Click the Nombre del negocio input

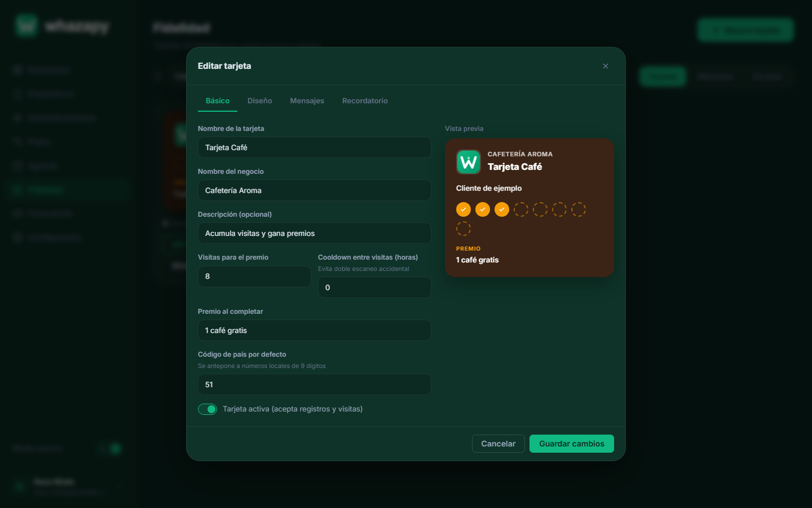pyautogui.click(x=315, y=190)
